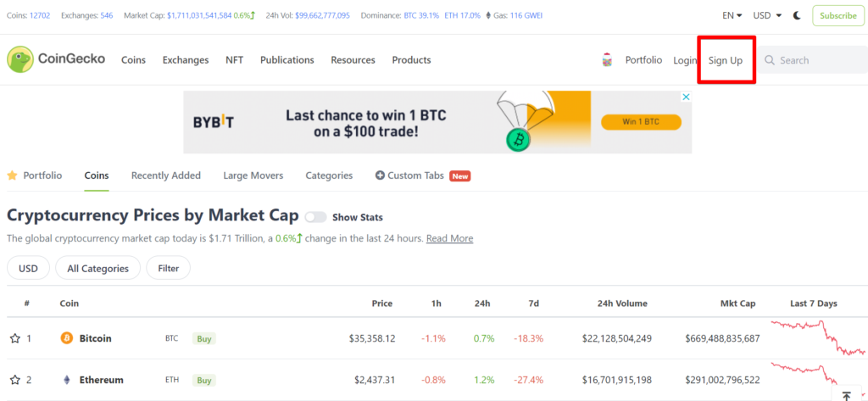This screenshot has height=401, width=868.
Task: Click the Bitcoin coin icon
Action: coord(66,338)
